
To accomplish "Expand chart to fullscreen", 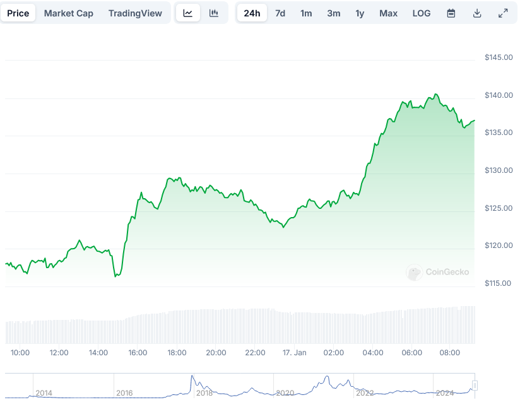I will [x=503, y=13].
